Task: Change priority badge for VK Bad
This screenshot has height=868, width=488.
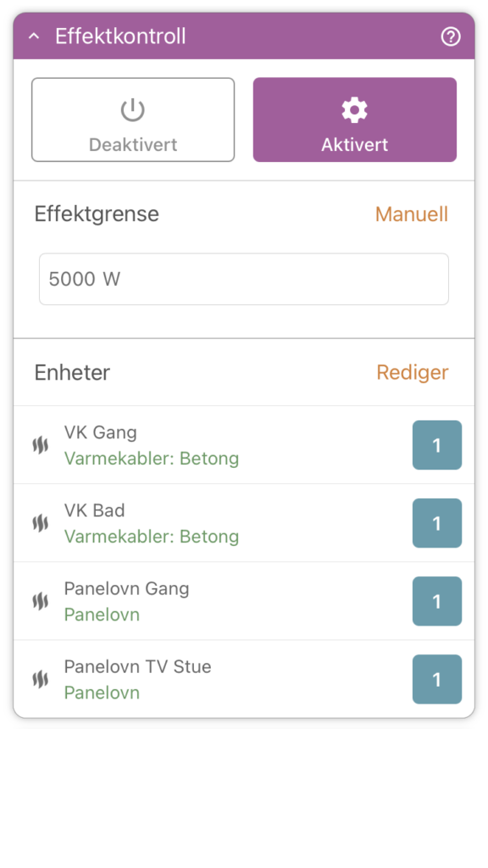Action: 437,523
